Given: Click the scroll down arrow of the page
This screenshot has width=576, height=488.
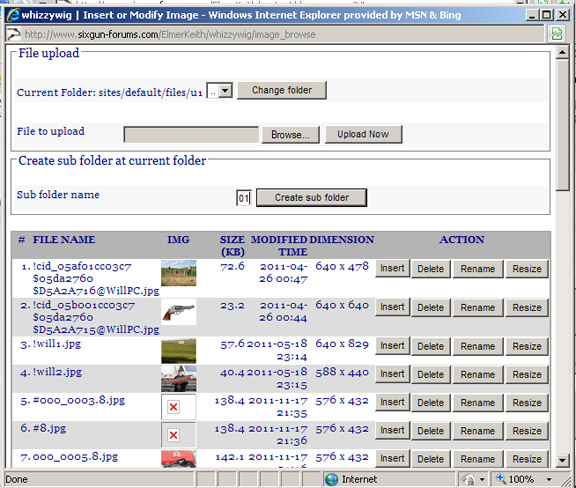Looking at the screenshot, I should pos(562,460).
